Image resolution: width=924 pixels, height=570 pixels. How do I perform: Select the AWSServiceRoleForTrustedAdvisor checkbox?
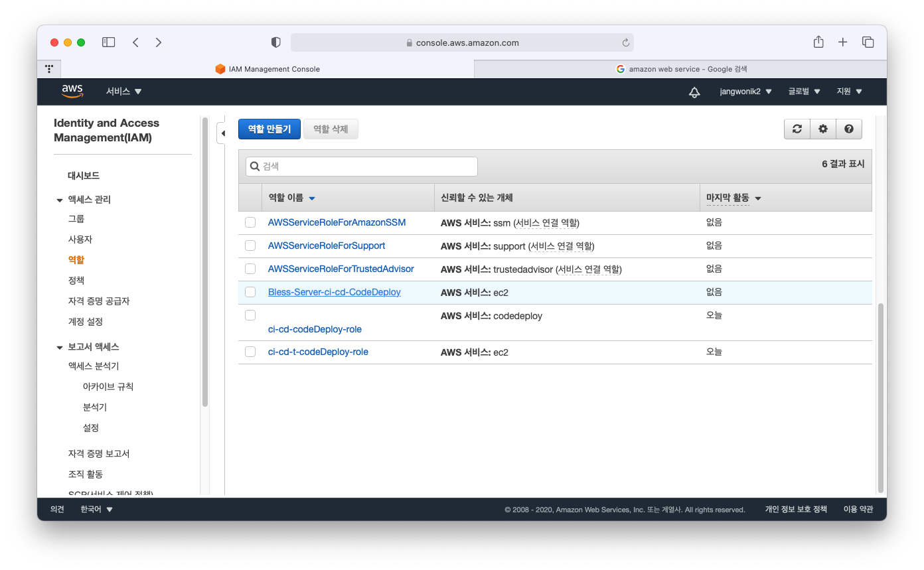(250, 269)
